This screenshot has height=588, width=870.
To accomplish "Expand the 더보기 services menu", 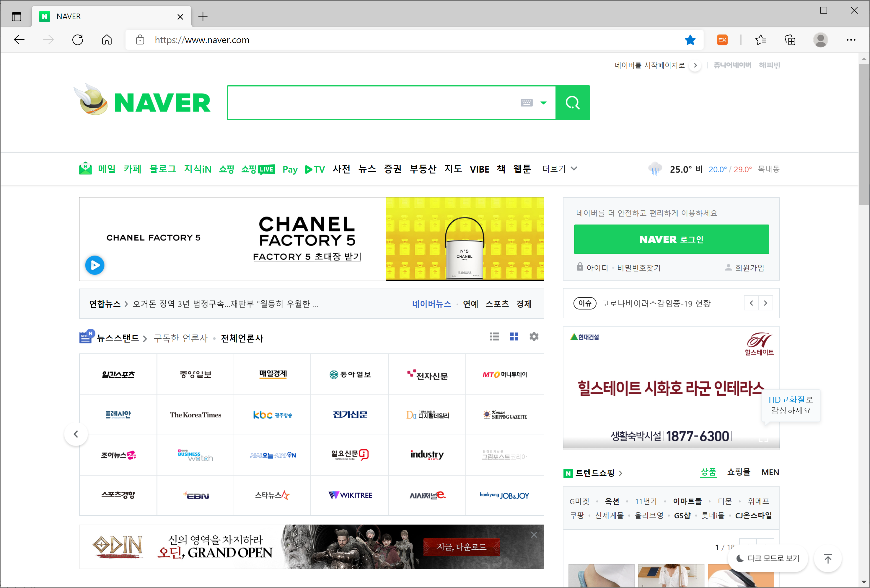I will 559,169.
